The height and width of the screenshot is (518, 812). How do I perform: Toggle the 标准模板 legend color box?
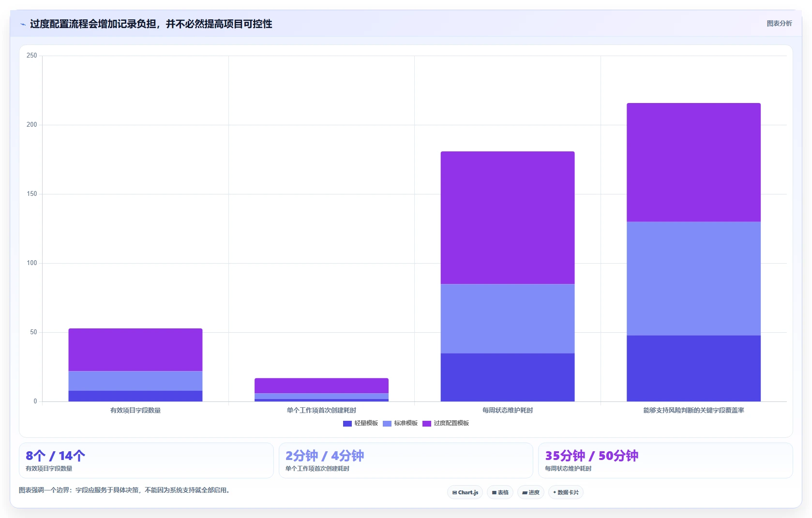pos(387,424)
